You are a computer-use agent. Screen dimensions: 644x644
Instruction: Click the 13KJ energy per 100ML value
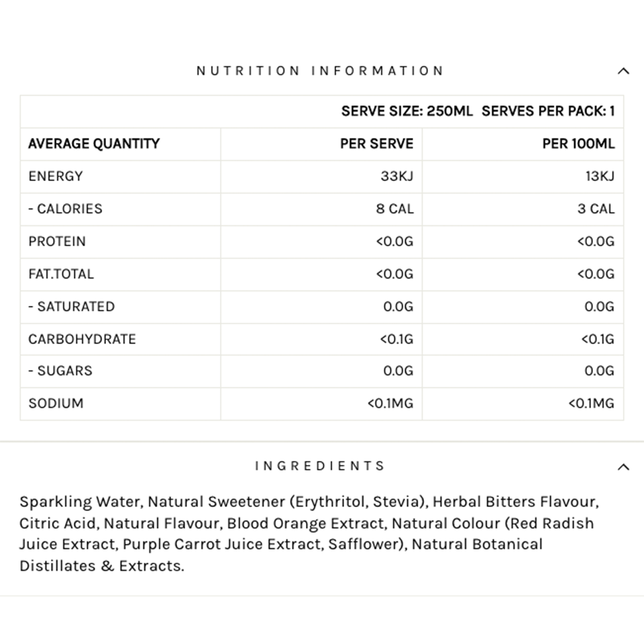click(x=599, y=176)
